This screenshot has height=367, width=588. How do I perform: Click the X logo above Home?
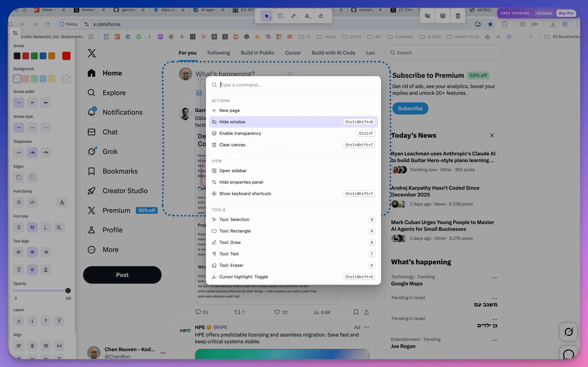pyautogui.click(x=92, y=53)
